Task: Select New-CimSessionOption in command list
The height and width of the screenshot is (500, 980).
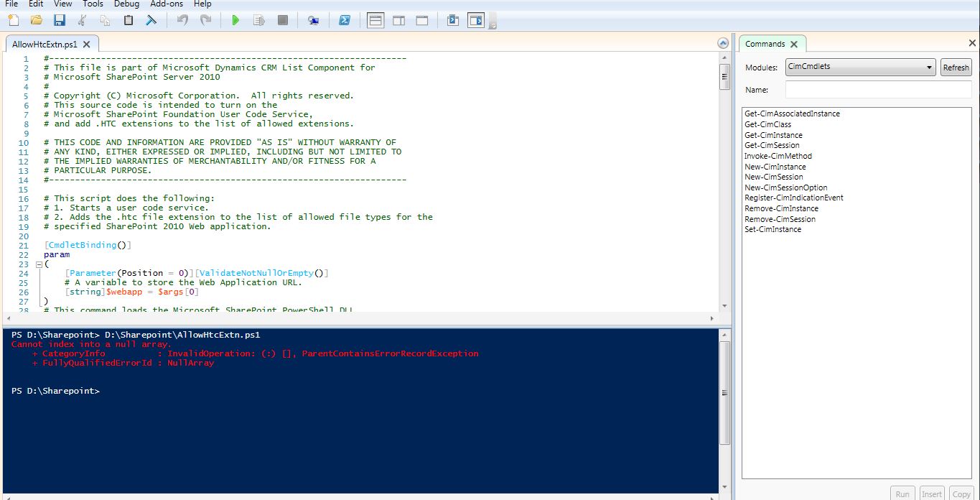Action: pos(785,187)
